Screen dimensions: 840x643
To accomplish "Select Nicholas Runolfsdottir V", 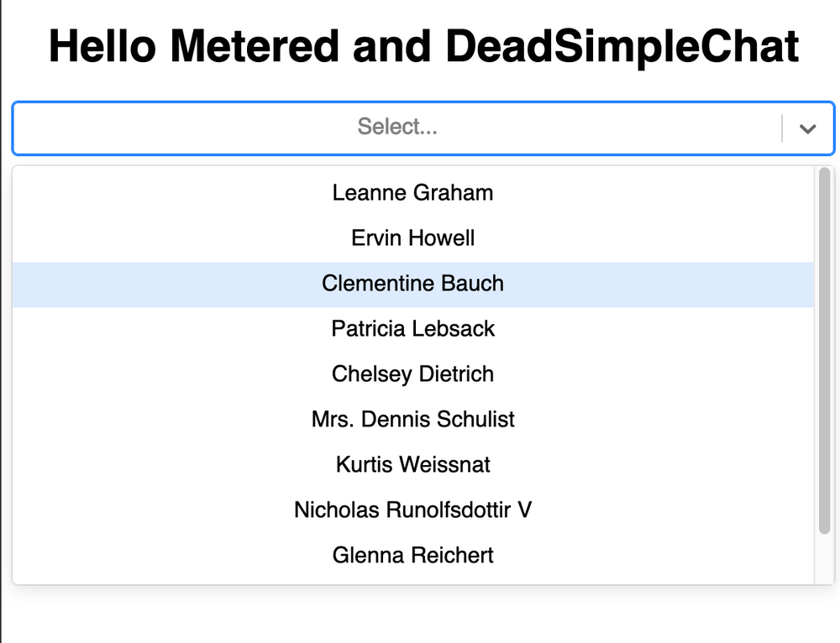I will tap(412, 510).
